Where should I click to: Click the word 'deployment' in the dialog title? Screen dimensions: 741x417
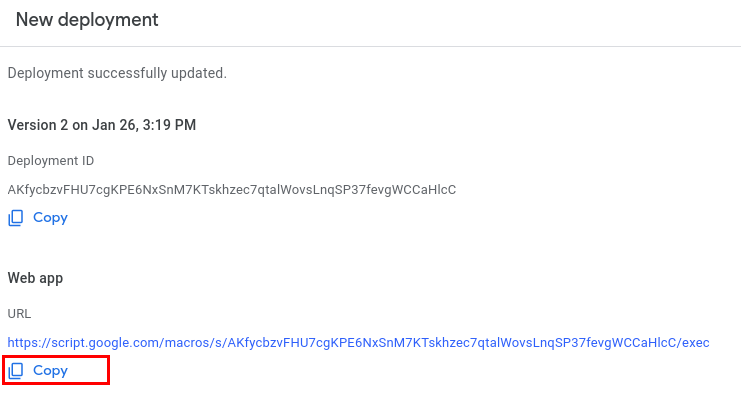point(108,20)
